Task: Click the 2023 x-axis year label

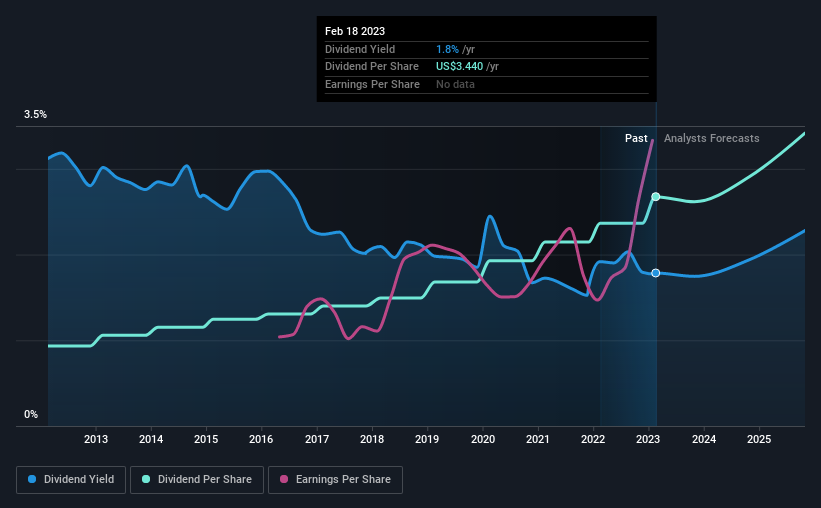Action: [648, 439]
